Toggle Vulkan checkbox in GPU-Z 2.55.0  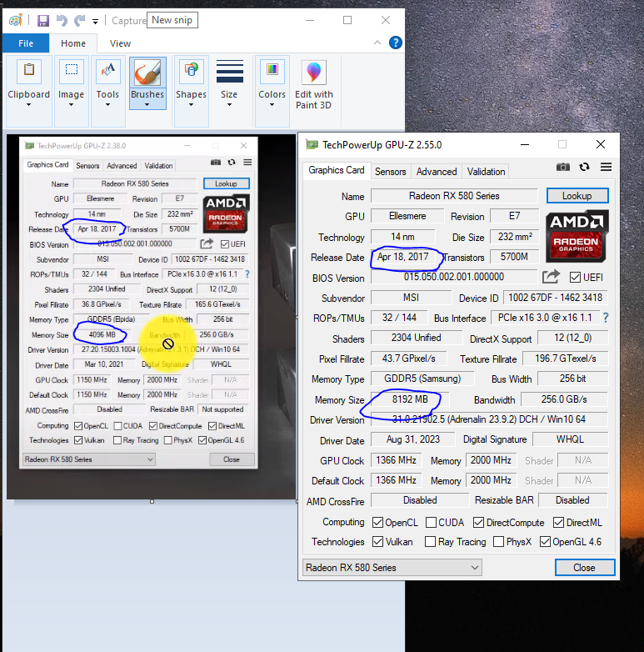tap(377, 542)
